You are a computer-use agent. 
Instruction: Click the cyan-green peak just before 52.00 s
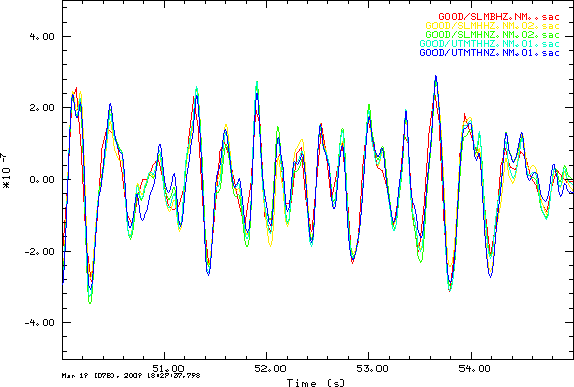coord(257,82)
